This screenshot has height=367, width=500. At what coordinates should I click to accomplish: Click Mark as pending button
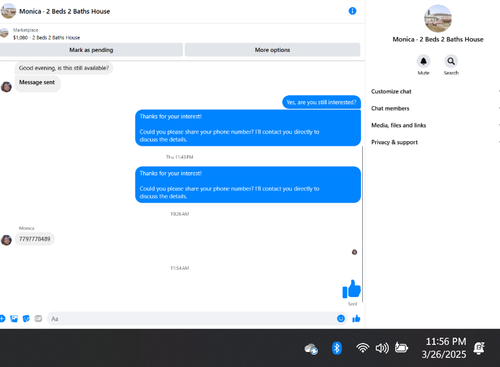(x=91, y=50)
